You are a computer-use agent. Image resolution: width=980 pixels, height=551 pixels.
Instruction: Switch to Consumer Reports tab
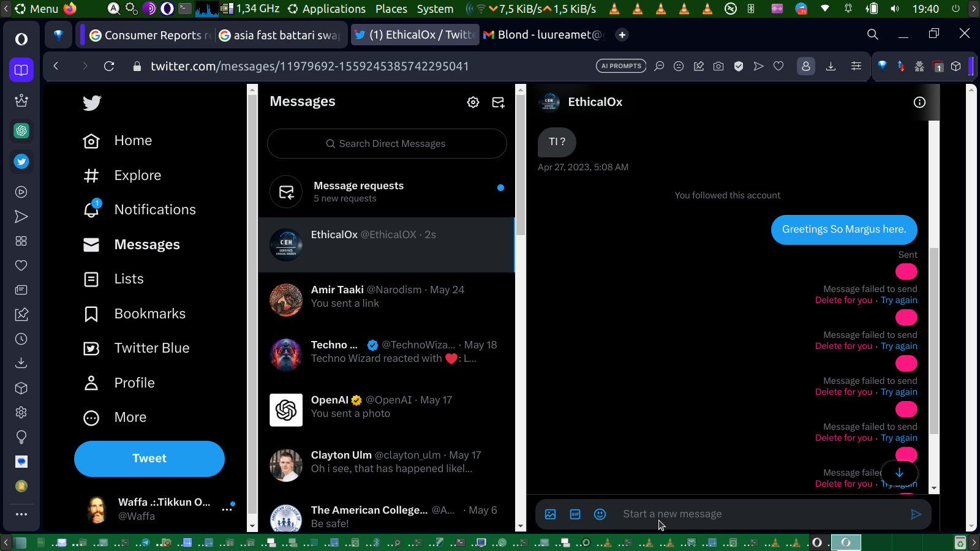(x=151, y=35)
